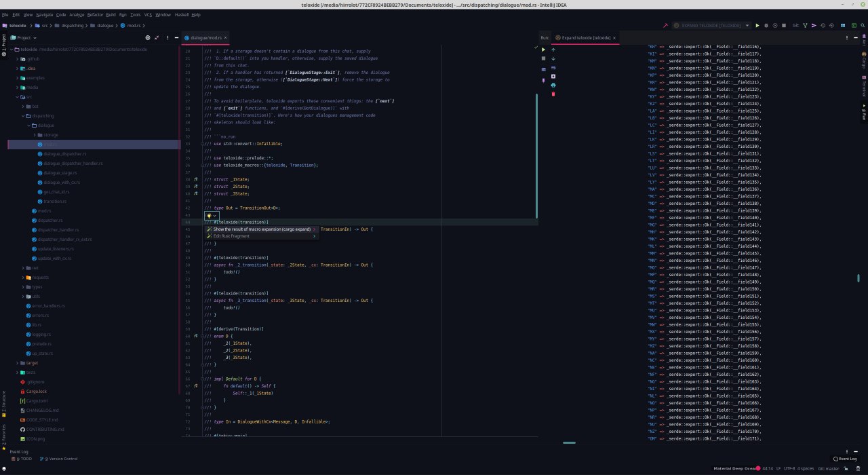Click Git update project branch icon

805,25
